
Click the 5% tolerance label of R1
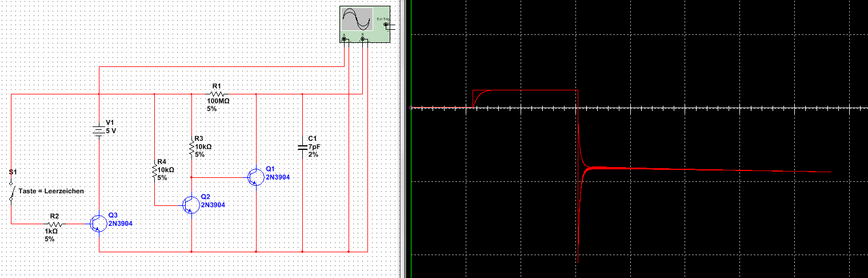(x=212, y=109)
